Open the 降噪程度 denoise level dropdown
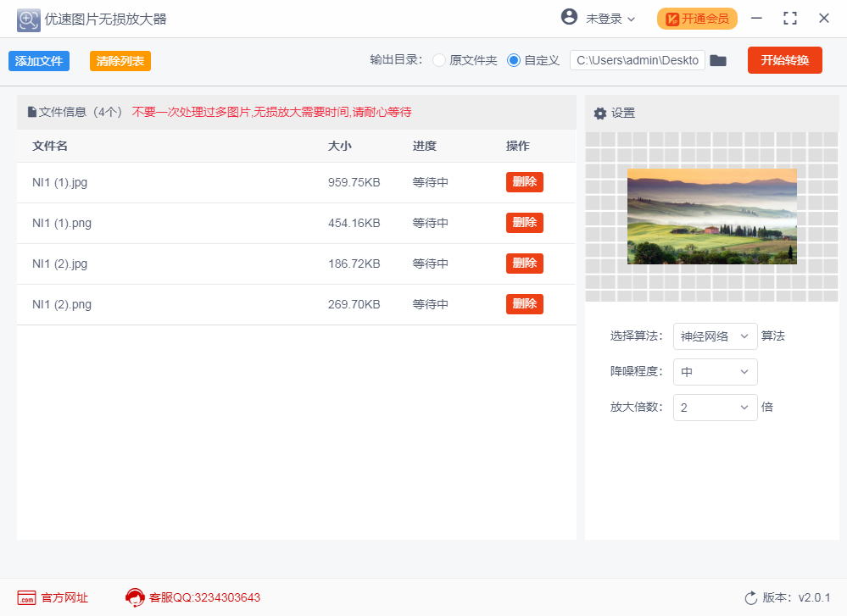This screenshot has height=616, width=847. coord(716,372)
